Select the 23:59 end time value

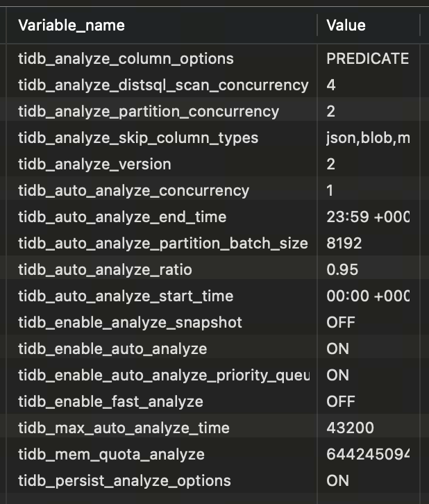click(x=367, y=217)
